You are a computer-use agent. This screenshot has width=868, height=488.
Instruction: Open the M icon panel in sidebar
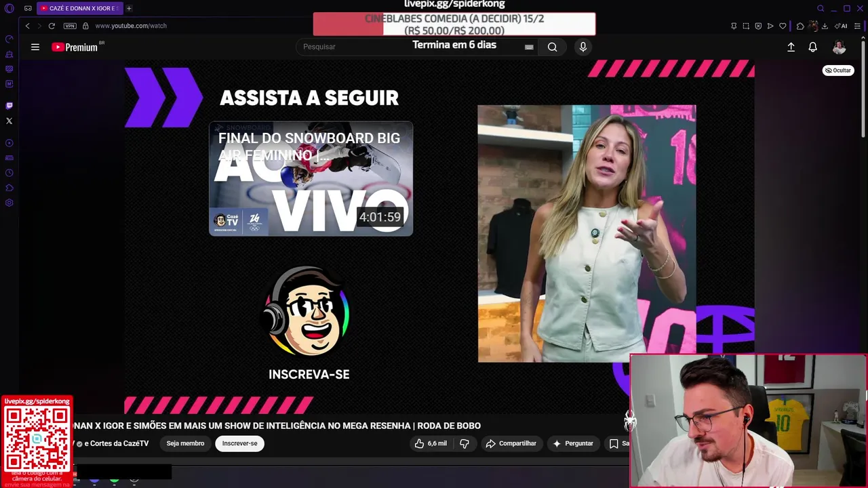9,84
